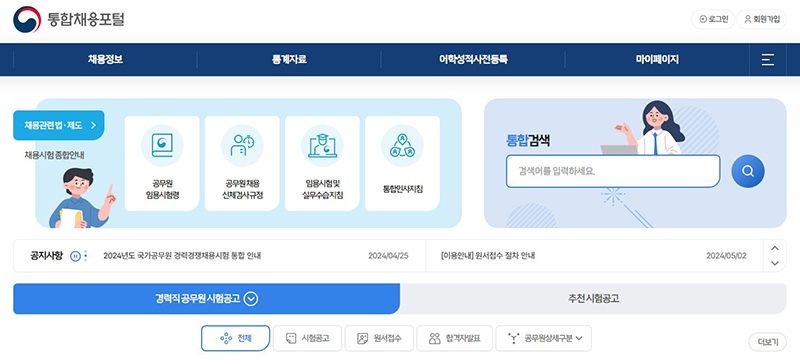Image resolution: width=800 pixels, height=364 pixels.
Task: Click the 통합채용포털 logo
Action: click(x=69, y=19)
